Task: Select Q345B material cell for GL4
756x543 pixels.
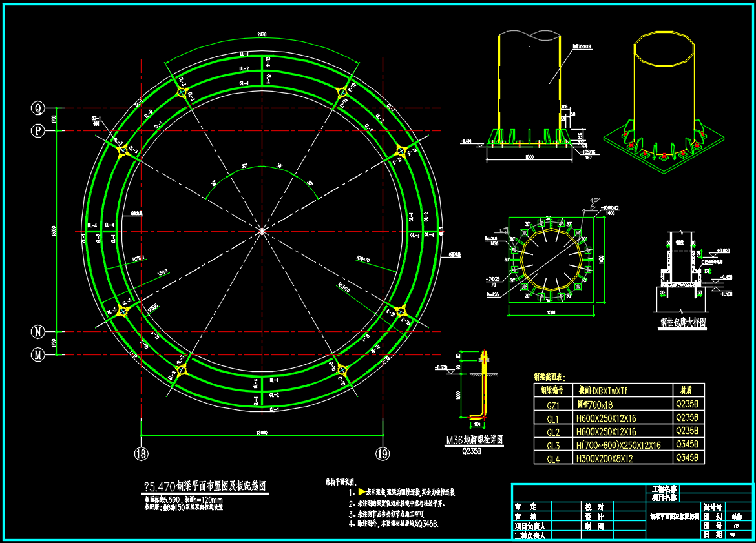Action: 687,458
